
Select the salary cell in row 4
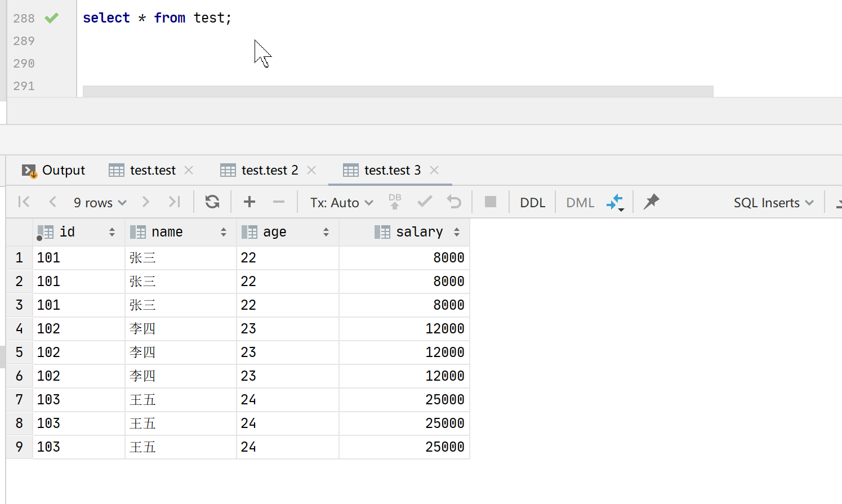(404, 329)
